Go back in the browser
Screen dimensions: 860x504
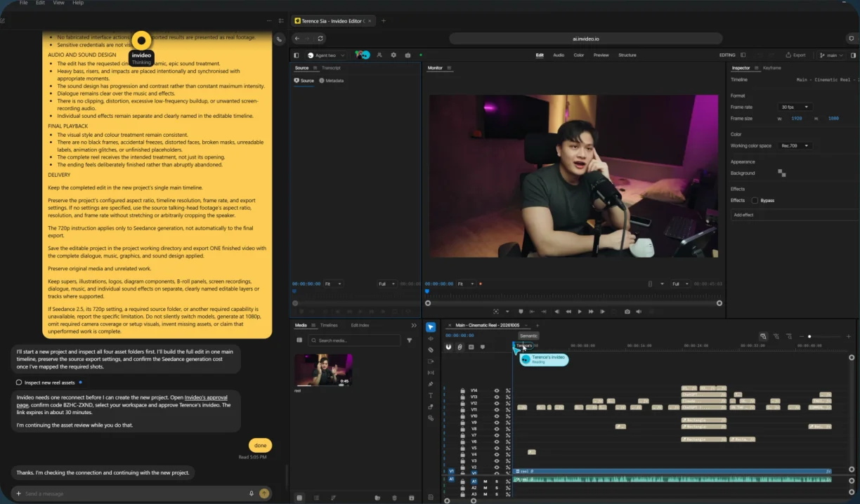click(x=297, y=39)
